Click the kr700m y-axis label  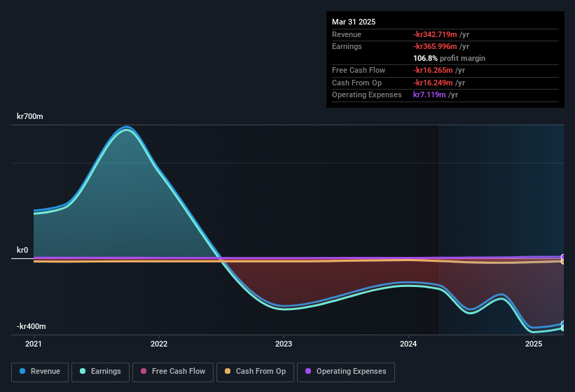30,116
